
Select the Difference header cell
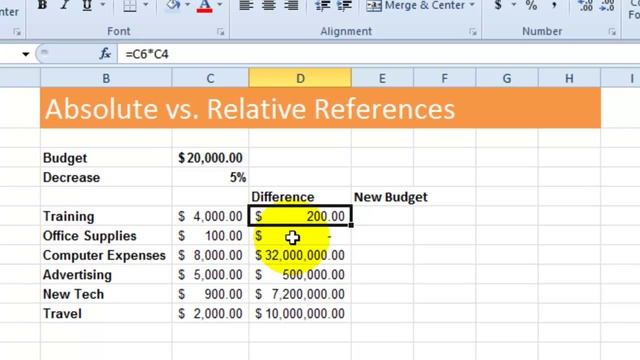click(300, 197)
